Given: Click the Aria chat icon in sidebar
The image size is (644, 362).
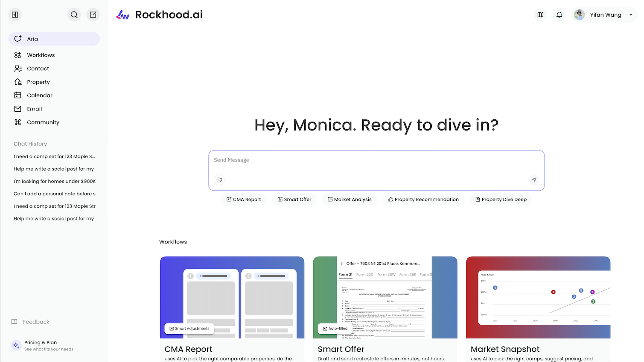Looking at the screenshot, I should point(18,39).
